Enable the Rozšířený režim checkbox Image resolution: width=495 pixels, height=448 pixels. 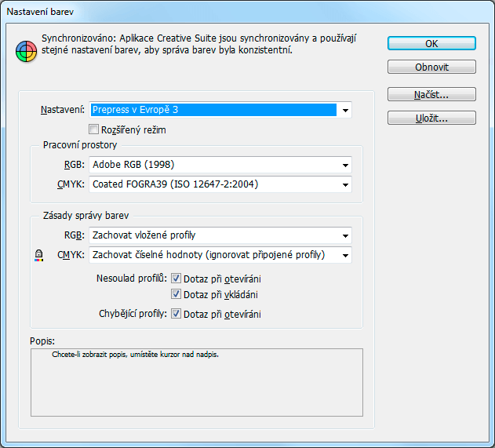point(93,129)
